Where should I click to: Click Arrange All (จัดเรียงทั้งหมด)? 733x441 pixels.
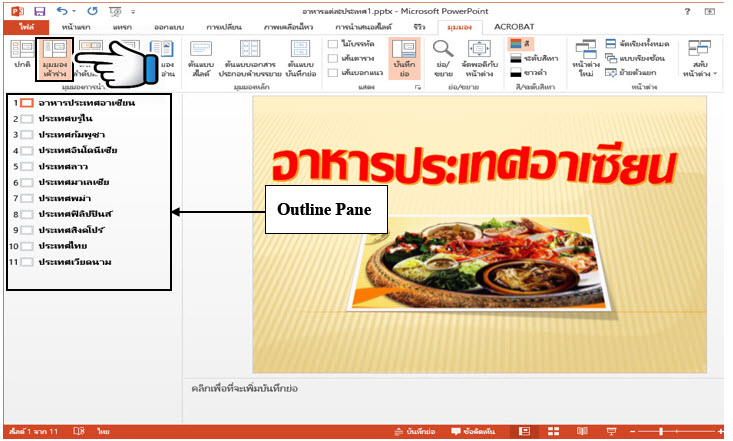[637, 44]
